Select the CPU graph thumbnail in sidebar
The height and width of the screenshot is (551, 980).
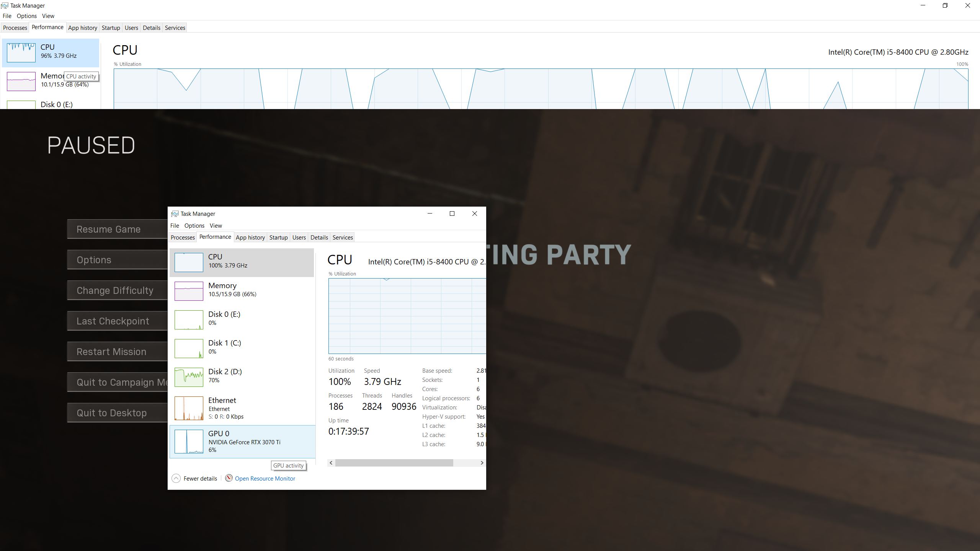pyautogui.click(x=189, y=262)
